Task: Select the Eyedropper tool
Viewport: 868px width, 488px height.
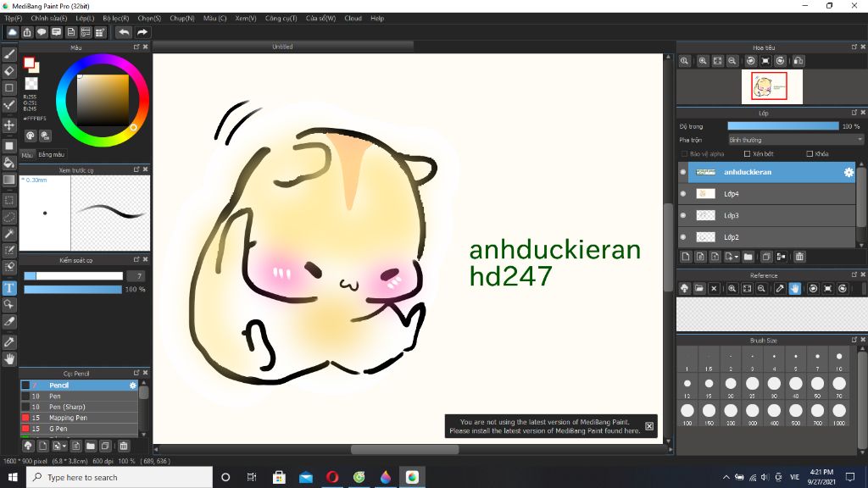Action: tap(9, 341)
